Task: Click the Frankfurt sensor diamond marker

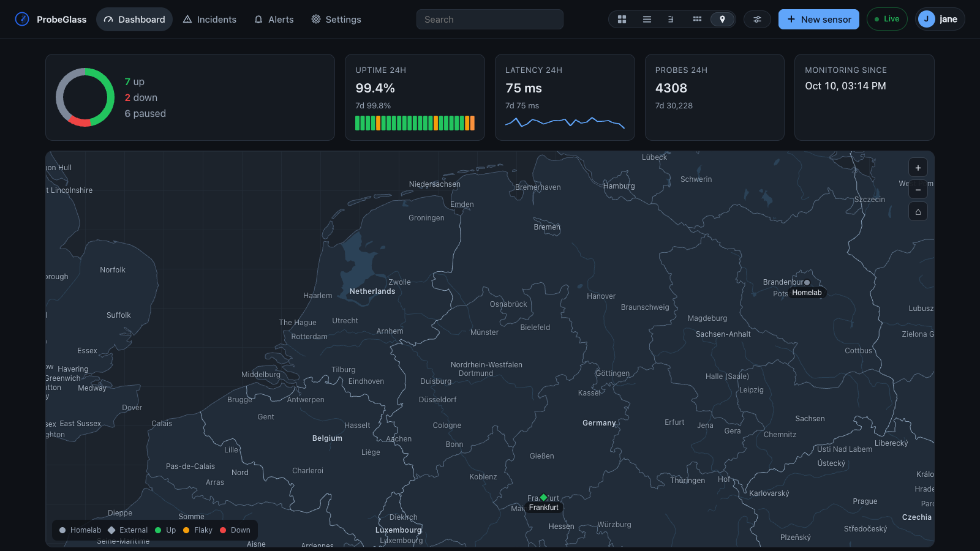Action: (x=543, y=497)
